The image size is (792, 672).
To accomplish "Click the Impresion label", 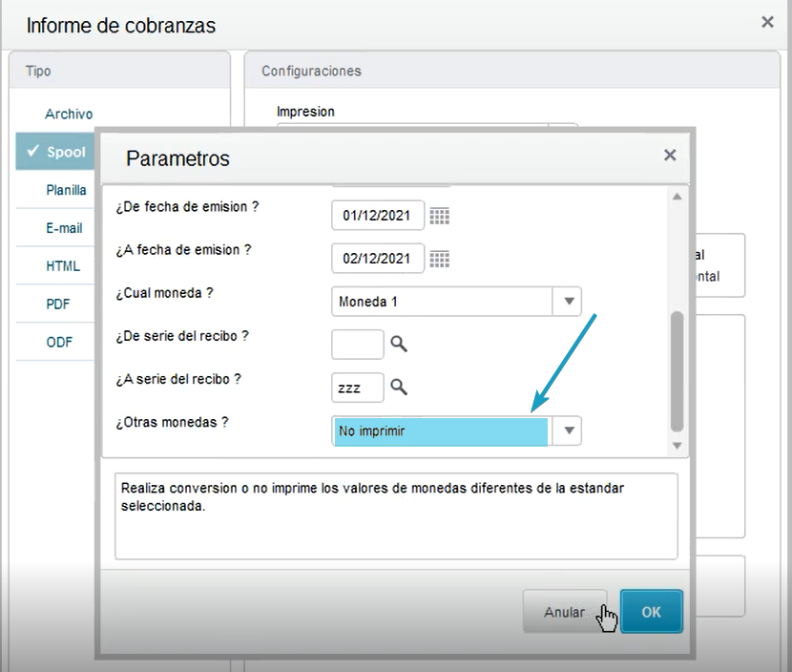I will click(305, 112).
